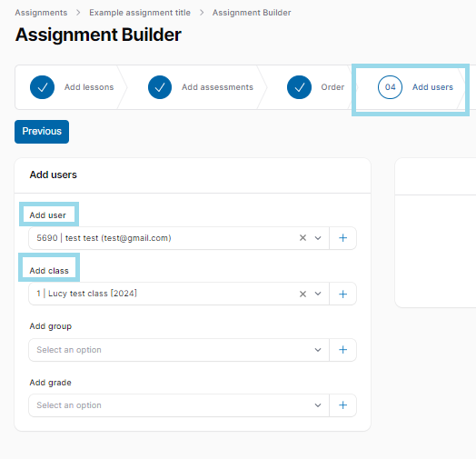Viewport: 476px width, 459px height.
Task: Go to the Add users step
Action: (x=432, y=87)
